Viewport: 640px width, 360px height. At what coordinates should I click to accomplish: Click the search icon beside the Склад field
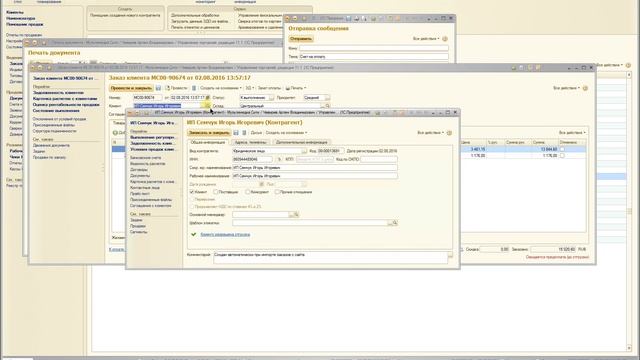[327, 106]
